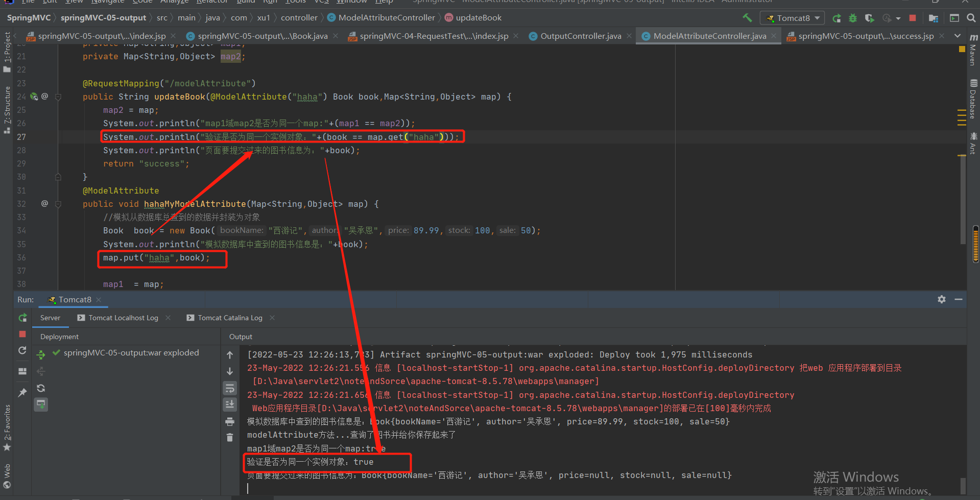The image size is (980, 500).
Task: Open the profiler run options dropdown arrow
Action: (898, 18)
